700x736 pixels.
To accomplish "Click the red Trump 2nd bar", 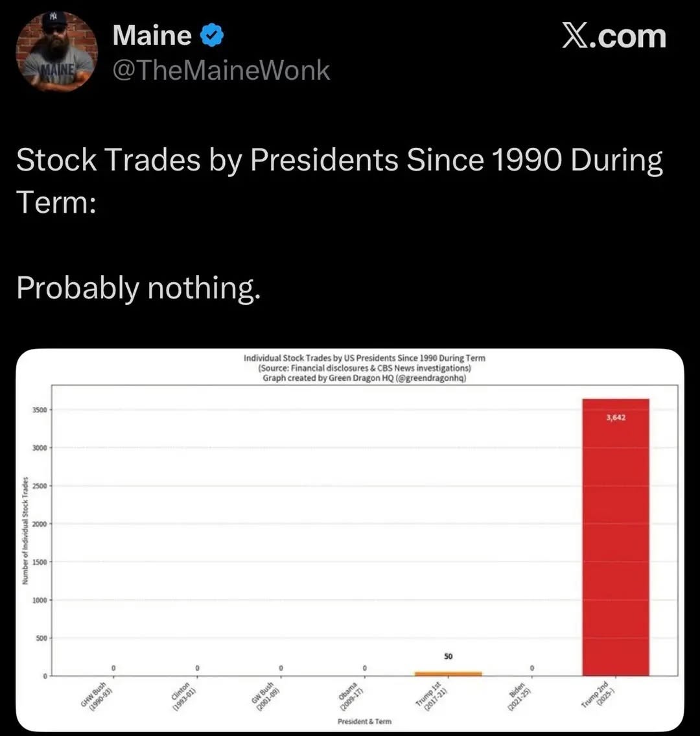I will click(x=616, y=537).
